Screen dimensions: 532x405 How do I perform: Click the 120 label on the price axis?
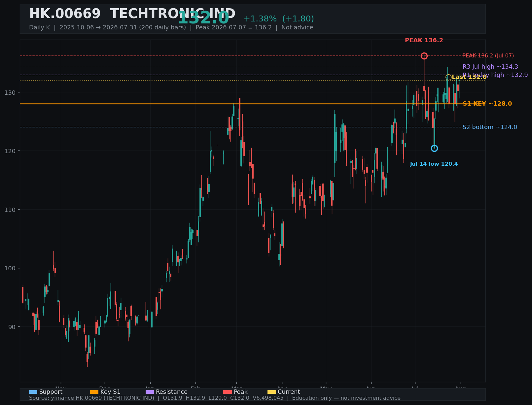click(x=10, y=151)
